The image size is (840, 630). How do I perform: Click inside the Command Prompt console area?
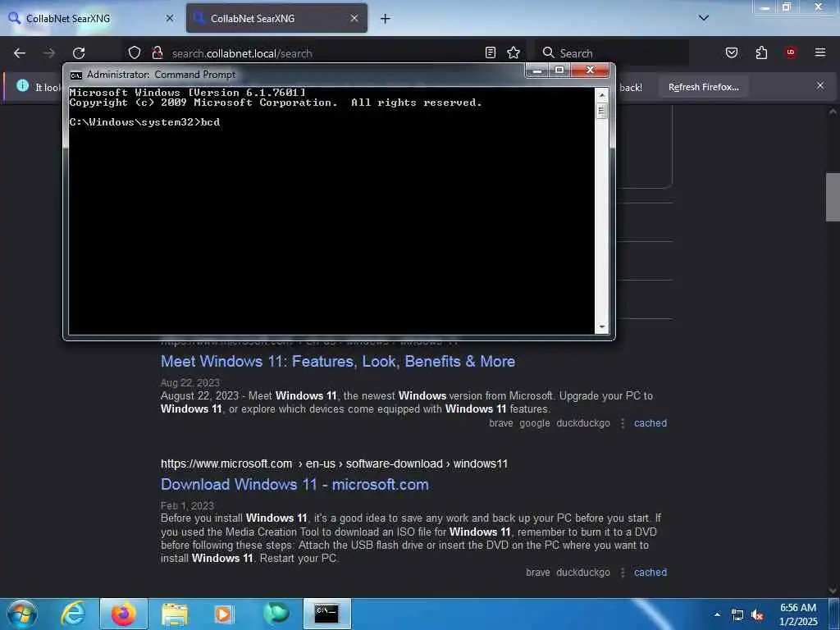click(x=331, y=211)
